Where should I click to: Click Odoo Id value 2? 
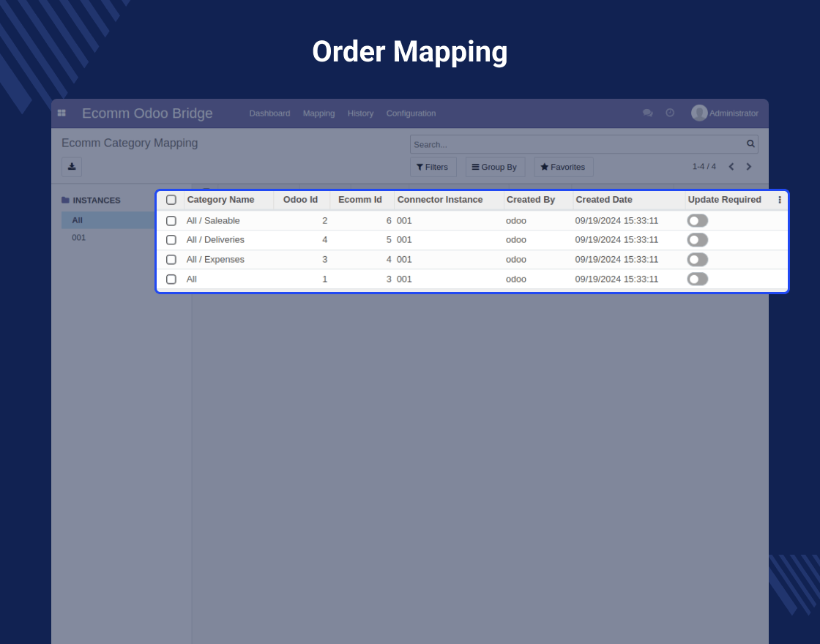(x=325, y=220)
